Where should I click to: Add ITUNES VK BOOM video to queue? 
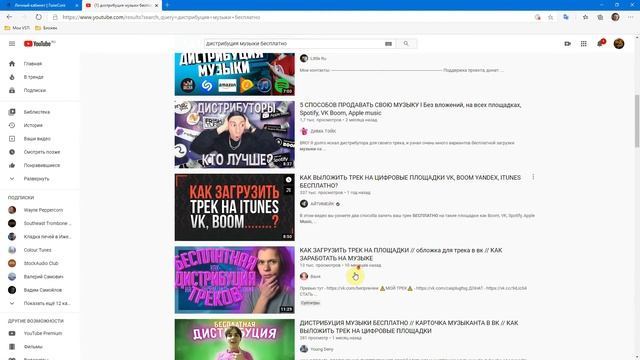[288, 190]
